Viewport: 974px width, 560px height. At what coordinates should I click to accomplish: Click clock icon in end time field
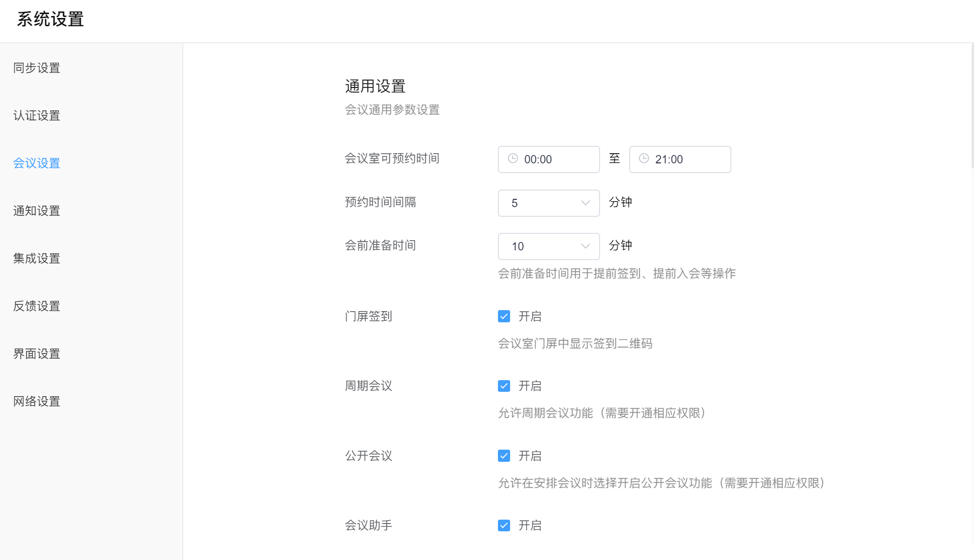point(644,158)
